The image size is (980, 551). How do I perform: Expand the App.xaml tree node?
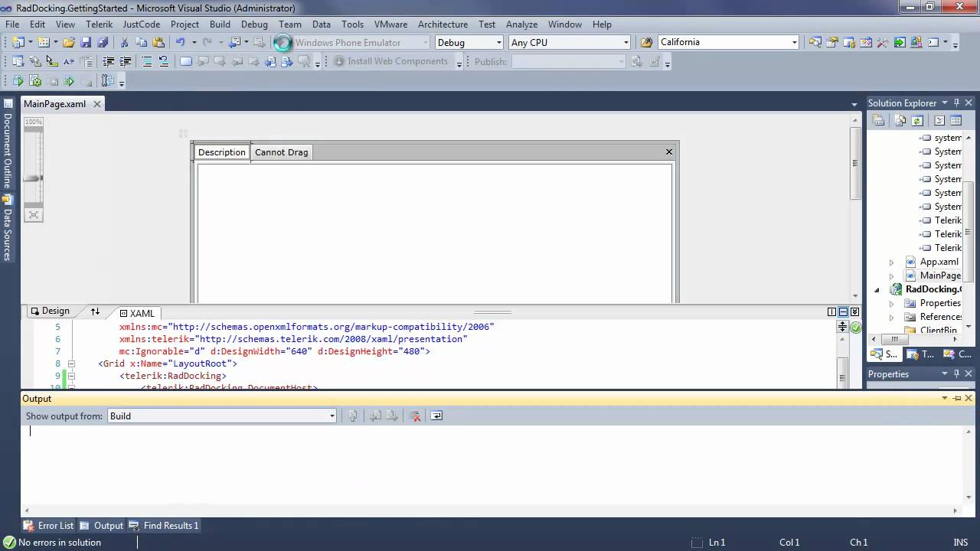click(x=891, y=262)
